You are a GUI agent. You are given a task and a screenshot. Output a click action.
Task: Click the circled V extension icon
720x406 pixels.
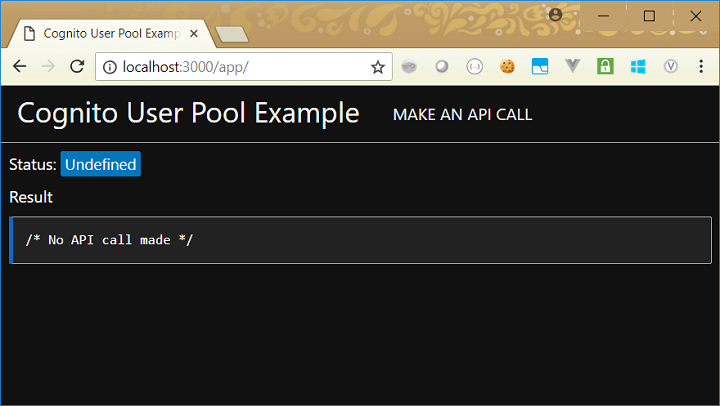(671, 67)
